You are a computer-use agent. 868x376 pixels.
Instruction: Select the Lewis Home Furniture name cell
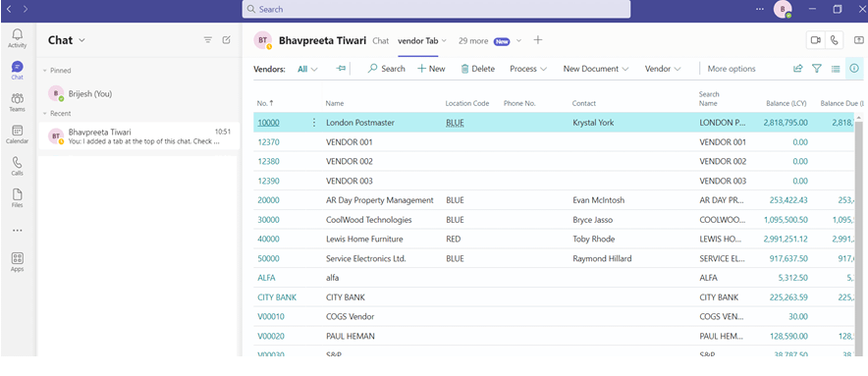click(364, 239)
